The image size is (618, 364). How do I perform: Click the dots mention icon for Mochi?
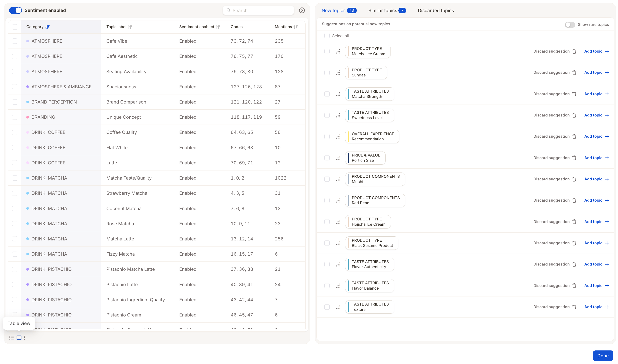coord(338,179)
